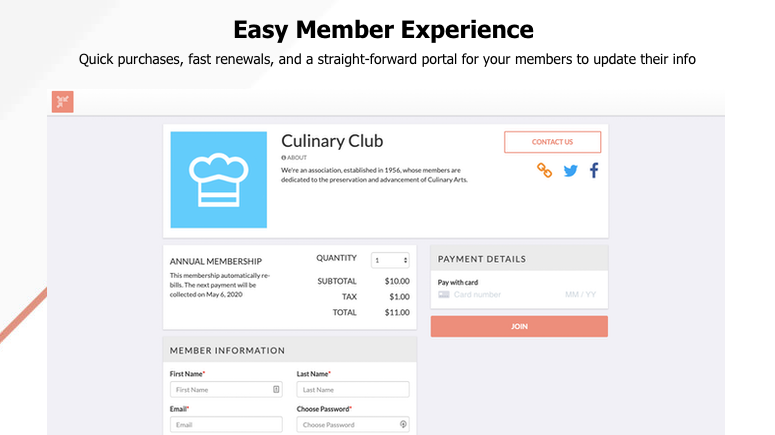This screenshot has width=775, height=435.
Task: Click the Join button
Action: [519, 327]
